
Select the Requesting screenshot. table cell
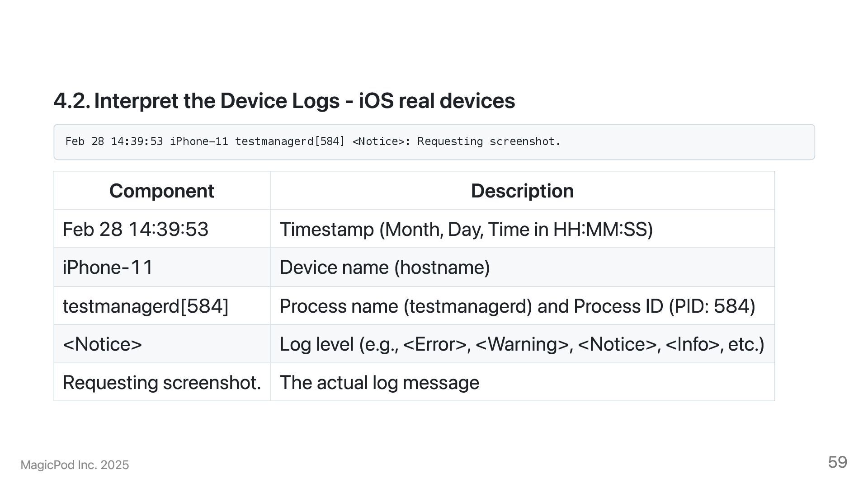coord(162,383)
